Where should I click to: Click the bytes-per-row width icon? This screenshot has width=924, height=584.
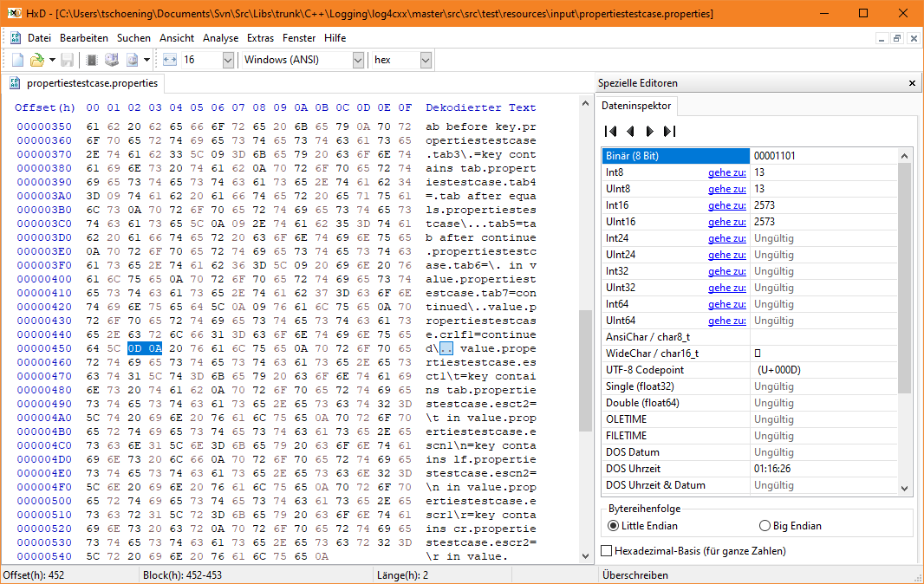click(x=170, y=60)
